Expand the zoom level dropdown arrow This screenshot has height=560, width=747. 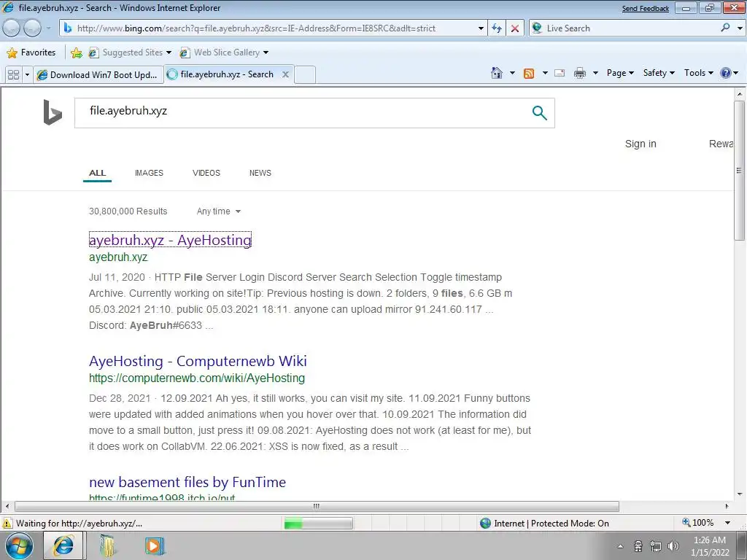click(x=728, y=523)
